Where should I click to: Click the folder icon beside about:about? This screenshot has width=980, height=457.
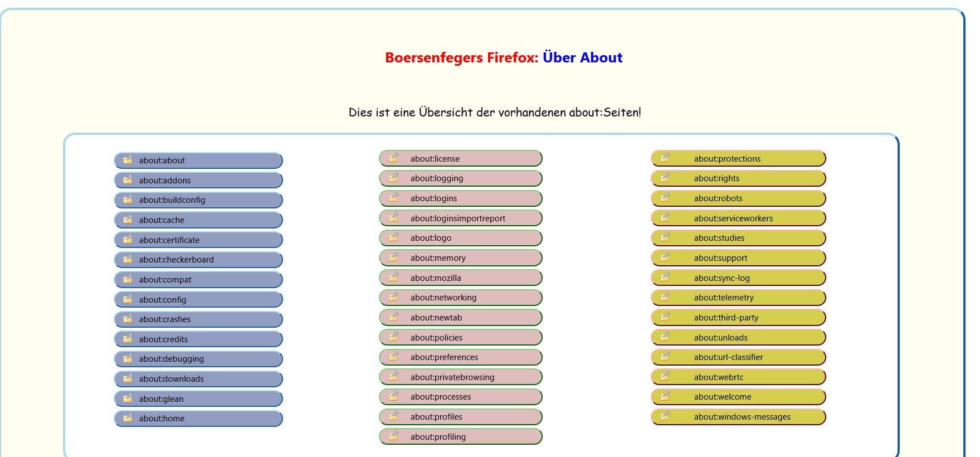coord(128,160)
